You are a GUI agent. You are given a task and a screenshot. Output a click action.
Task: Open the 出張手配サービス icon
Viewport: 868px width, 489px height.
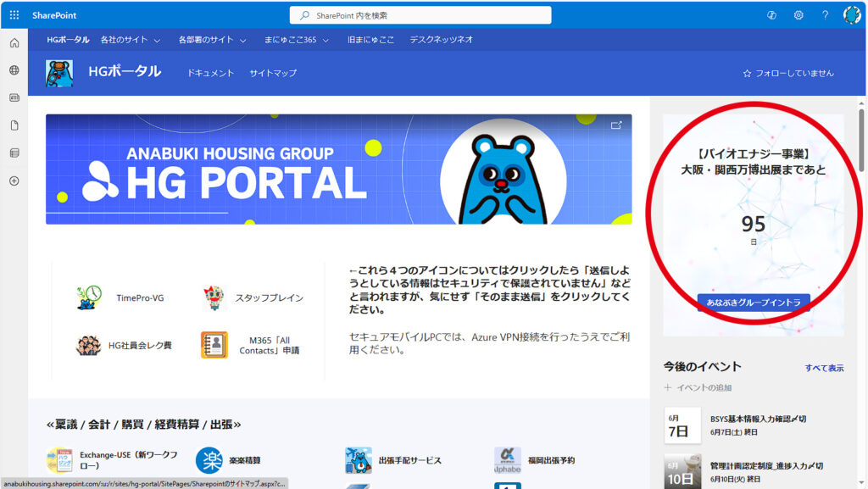pyautogui.click(x=359, y=460)
